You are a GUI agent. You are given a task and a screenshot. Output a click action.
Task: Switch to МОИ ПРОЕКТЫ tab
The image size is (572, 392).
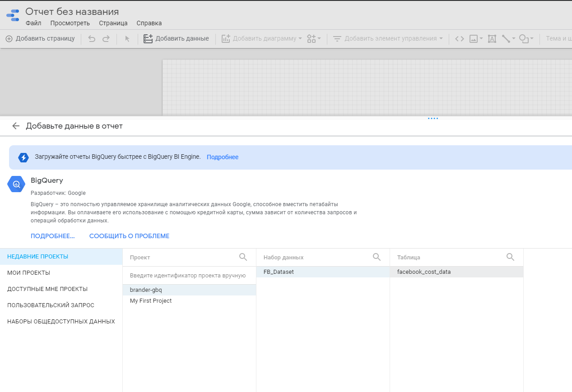29,273
